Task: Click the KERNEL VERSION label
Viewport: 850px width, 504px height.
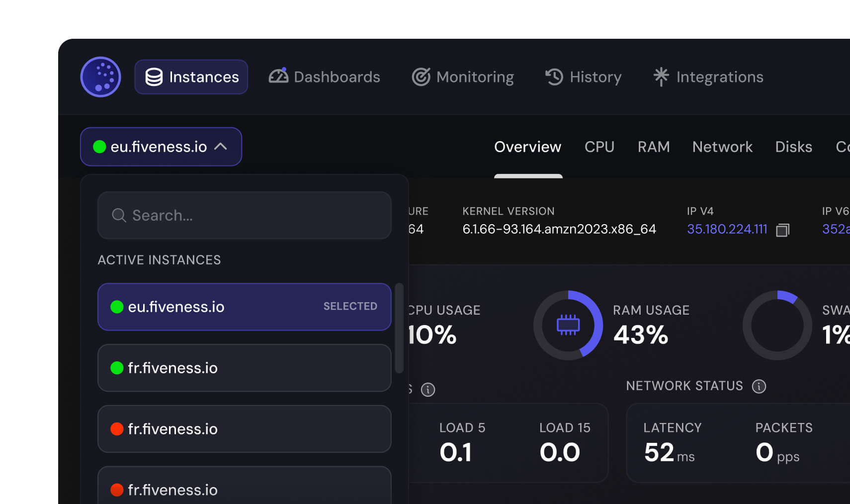Action: click(509, 211)
